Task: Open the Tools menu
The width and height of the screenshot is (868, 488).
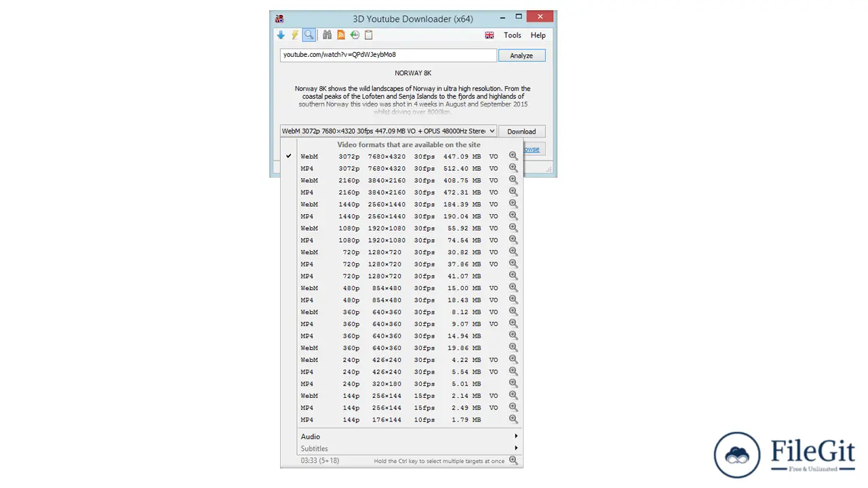Action: pyautogui.click(x=512, y=35)
